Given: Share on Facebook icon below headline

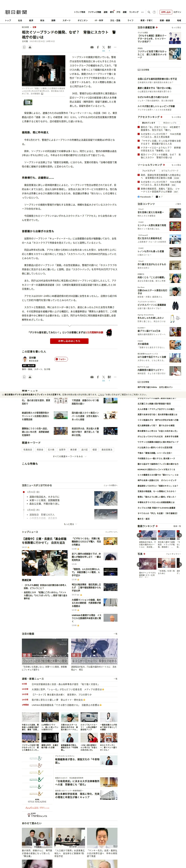Looking at the screenshot, I should point(98,47).
